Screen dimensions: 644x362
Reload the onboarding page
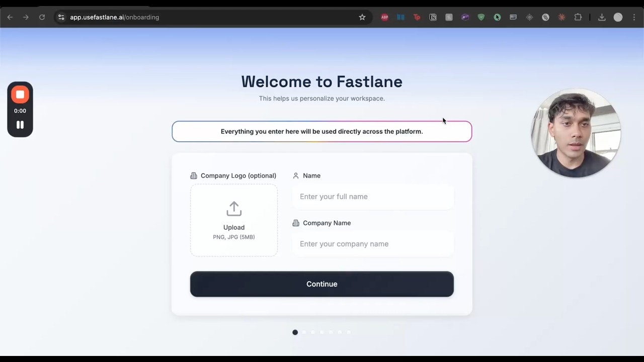[x=42, y=17]
